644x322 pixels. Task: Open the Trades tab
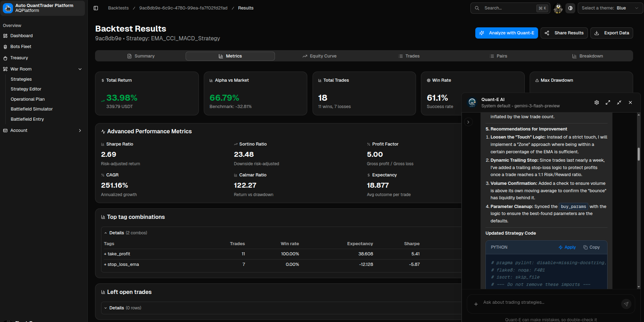coord(409,56)
